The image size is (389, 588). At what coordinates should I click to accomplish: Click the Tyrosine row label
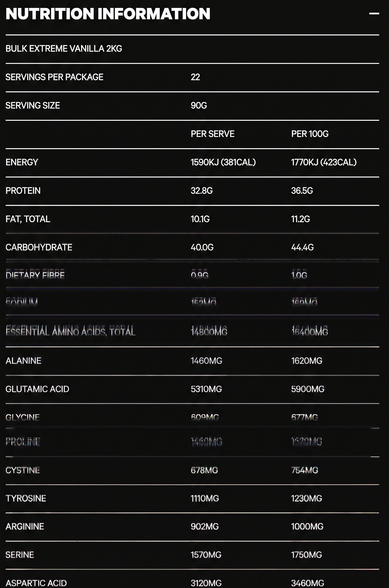[x=26, y=498]
